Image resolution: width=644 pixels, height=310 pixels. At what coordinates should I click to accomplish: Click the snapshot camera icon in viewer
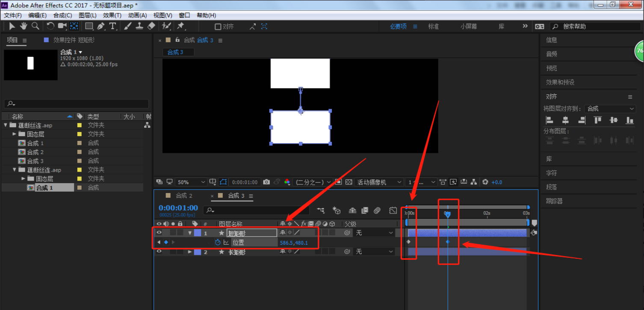[266, 182]
